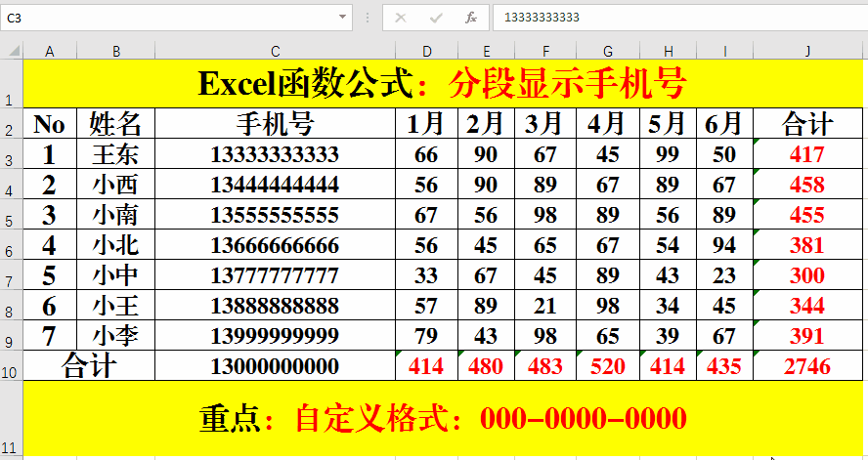
Task: Click the column total cell 520
Action: (x=608, y=365)
